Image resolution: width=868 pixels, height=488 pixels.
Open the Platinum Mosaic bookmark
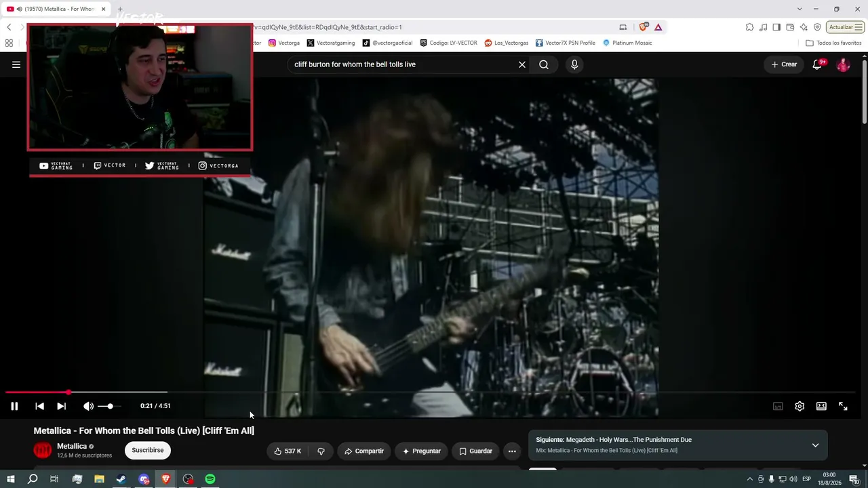627,43
